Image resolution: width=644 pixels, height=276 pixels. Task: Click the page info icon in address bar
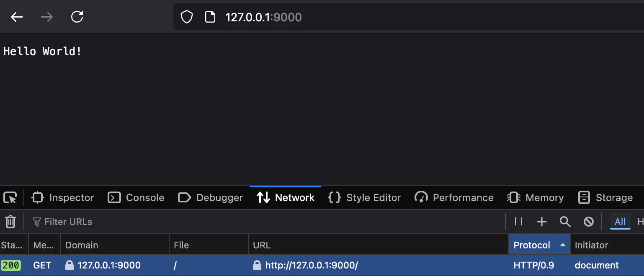pos(210,17)
